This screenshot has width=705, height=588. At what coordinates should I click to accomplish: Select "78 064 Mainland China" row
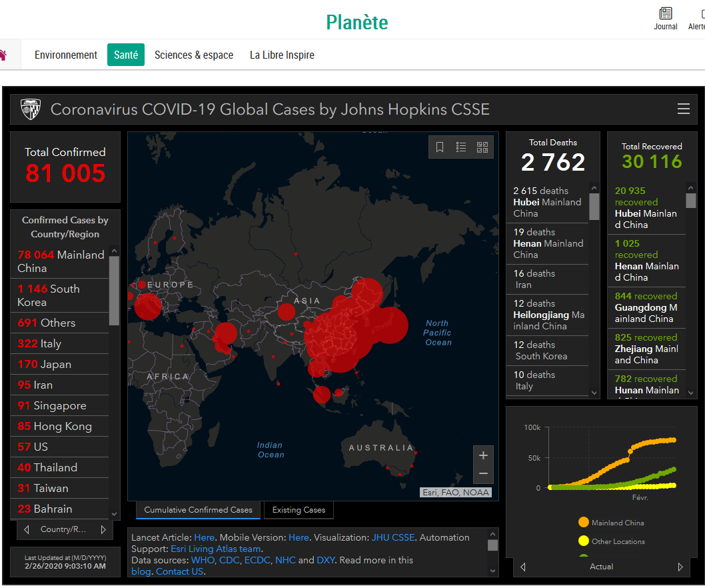click(x=60, y=261)
